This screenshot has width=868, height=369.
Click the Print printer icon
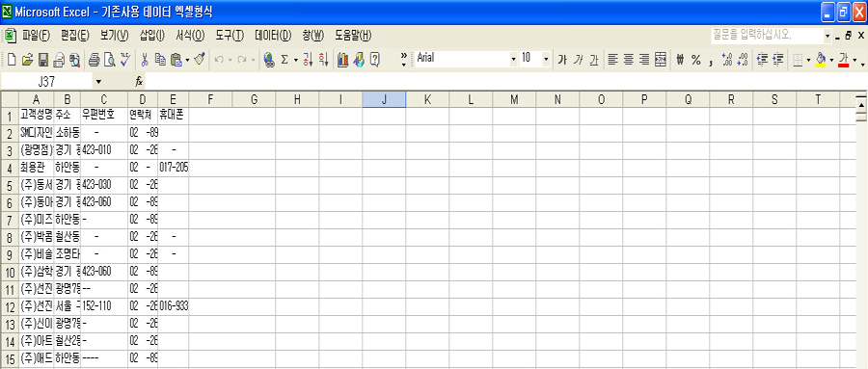point(95,59)
